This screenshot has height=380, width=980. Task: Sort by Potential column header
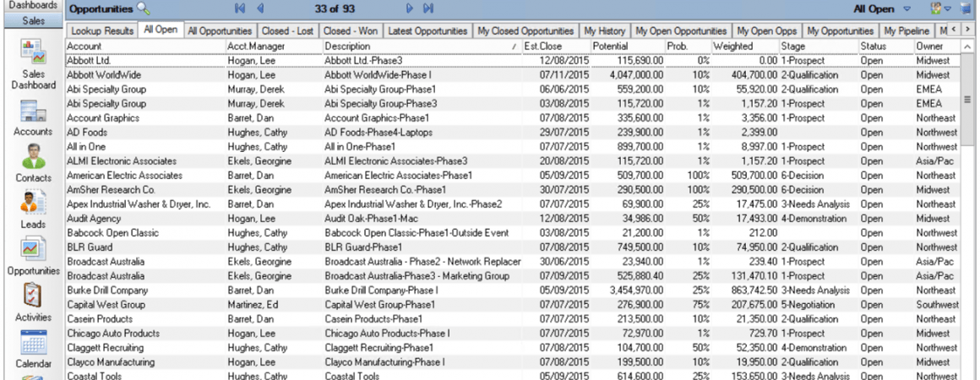click(x=628, y=46)
